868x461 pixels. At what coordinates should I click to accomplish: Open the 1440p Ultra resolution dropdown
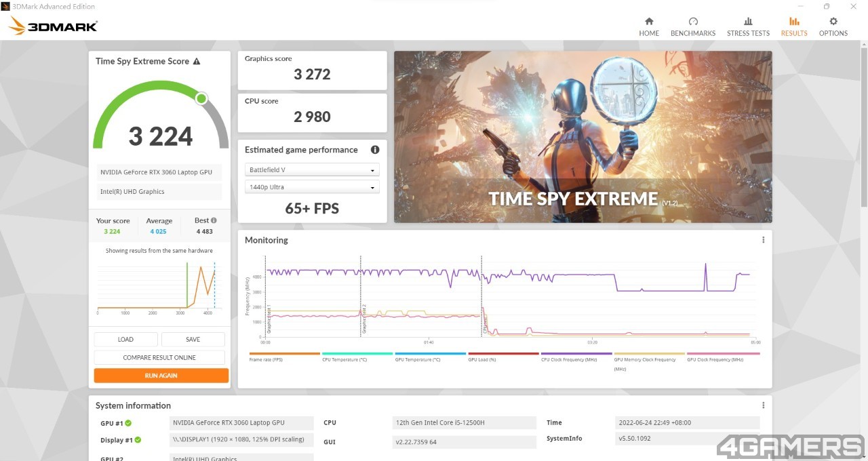[x=312, y=187]
